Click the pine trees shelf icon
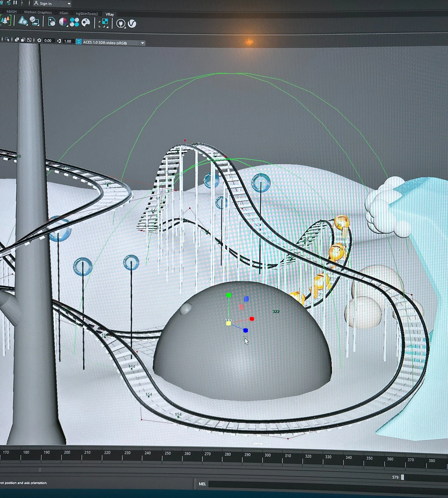The width and height of the screenshot is (448, 498). [5, 20]
